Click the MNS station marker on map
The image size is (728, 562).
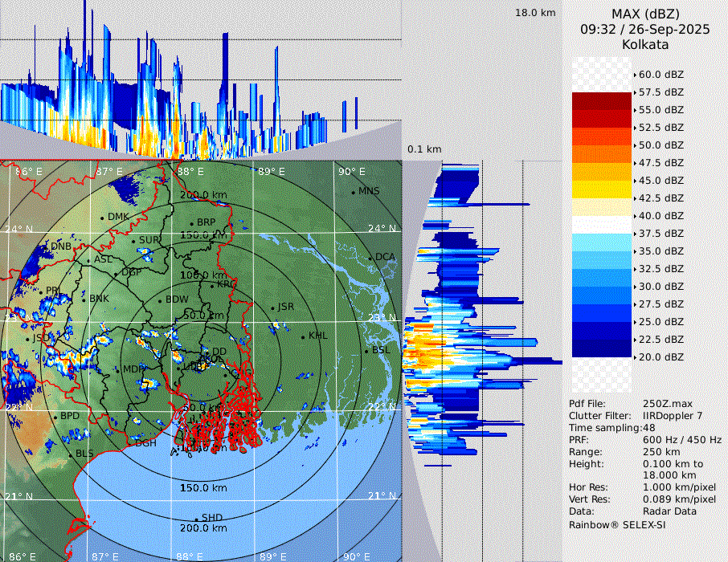click(x=353, y=192)
